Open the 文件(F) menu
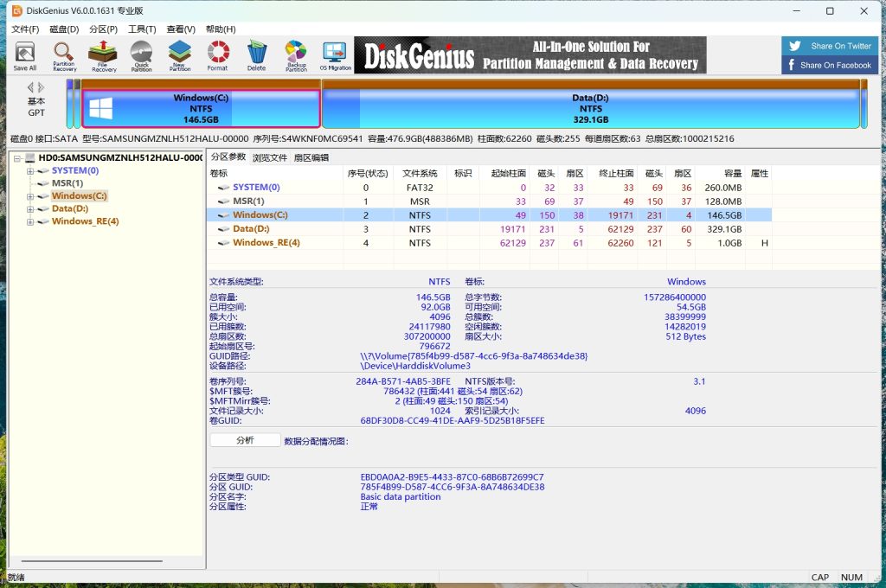This screenshot has height=588, width=886. [x=25, y=29]
